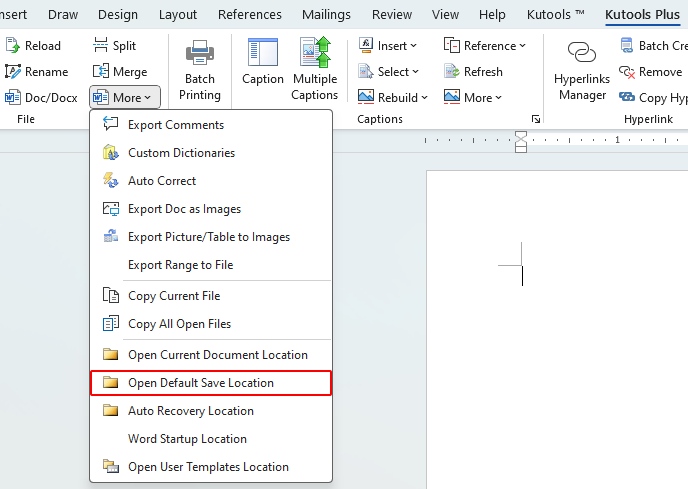Screen dimensions: 688x489
Task: Open the Reference dropdown menu
Action: click(485, 46)
